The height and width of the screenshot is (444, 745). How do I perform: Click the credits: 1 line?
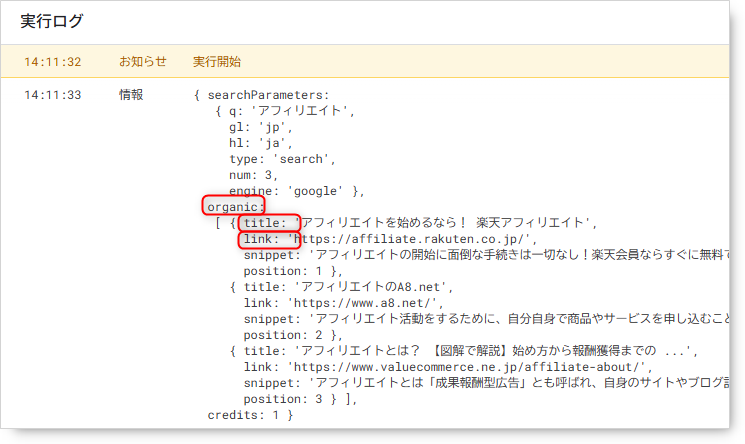[250, 415]
